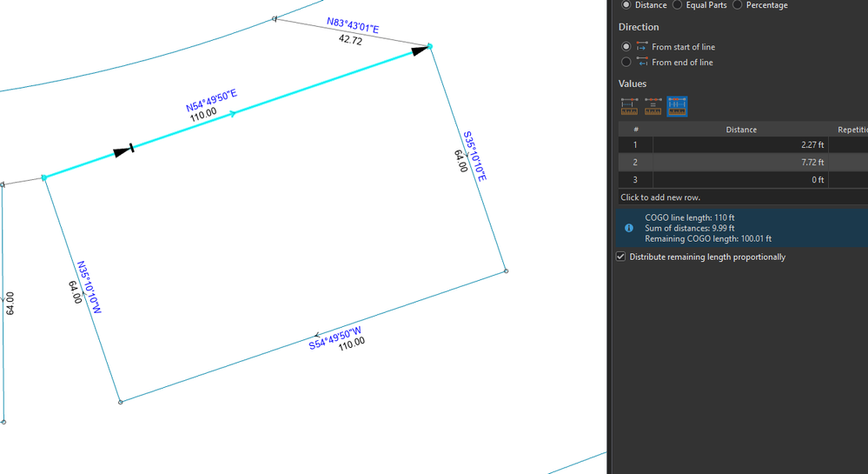Select row number 2 in values table
Screen dimensions: 868x474
(635, 162)
